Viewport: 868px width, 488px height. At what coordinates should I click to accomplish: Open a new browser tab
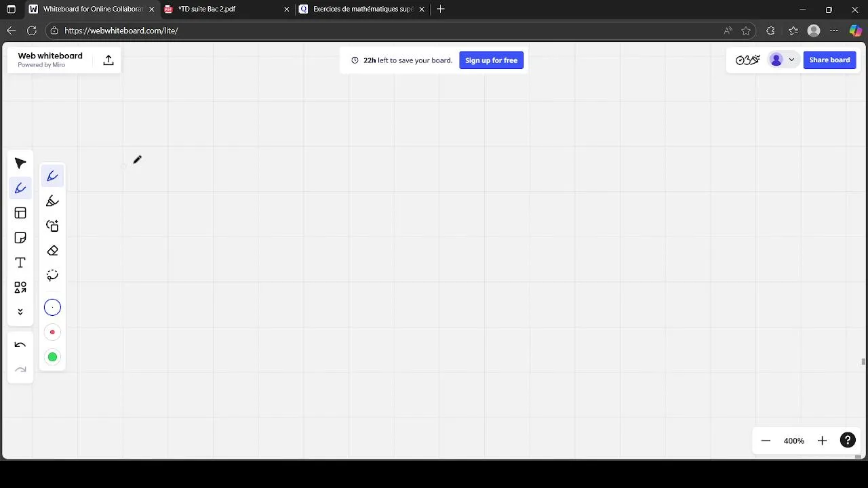pyautogui.click(x=441, y=9)
